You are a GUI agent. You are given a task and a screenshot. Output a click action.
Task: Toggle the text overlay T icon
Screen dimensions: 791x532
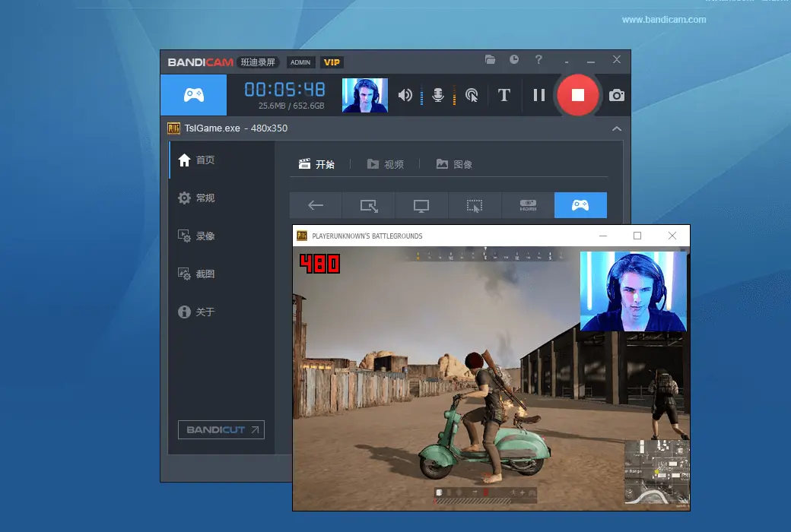click(504, 95)
